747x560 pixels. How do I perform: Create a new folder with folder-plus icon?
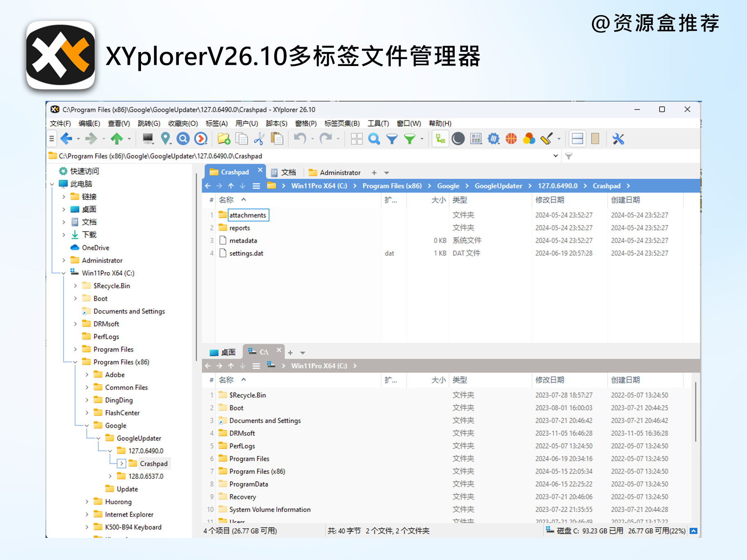tap(224, 139)
